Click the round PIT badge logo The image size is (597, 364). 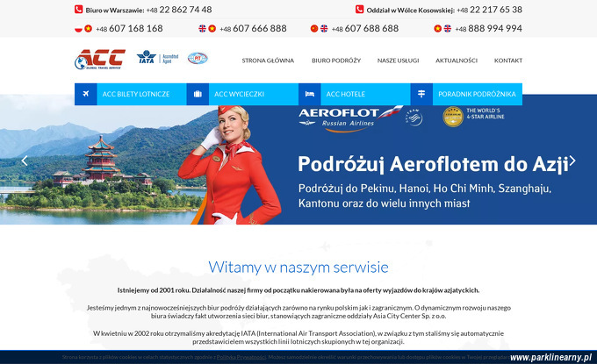(x=198, y=58)
